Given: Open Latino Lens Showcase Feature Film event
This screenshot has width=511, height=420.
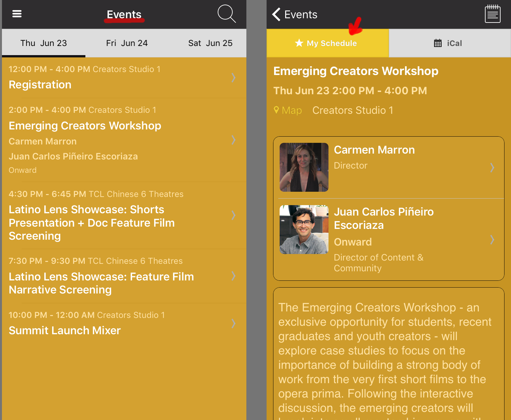Looking at the screenshot, I should point(101,283).
